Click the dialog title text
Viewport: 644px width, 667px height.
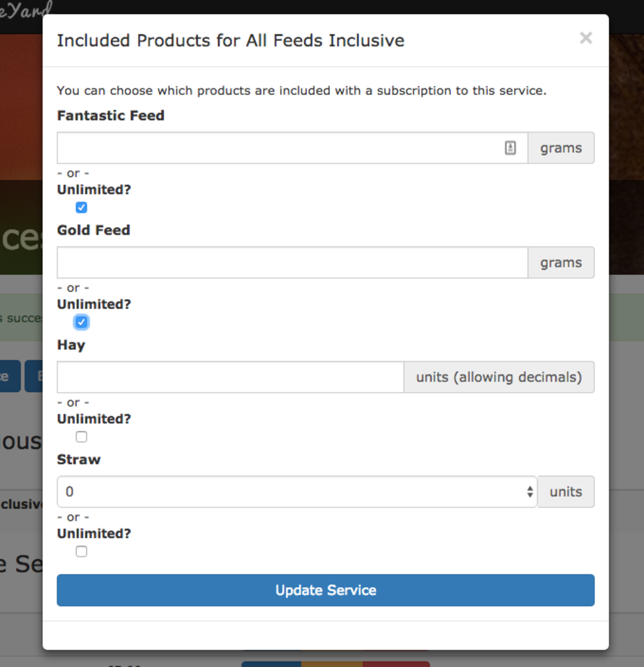(231, 41)
